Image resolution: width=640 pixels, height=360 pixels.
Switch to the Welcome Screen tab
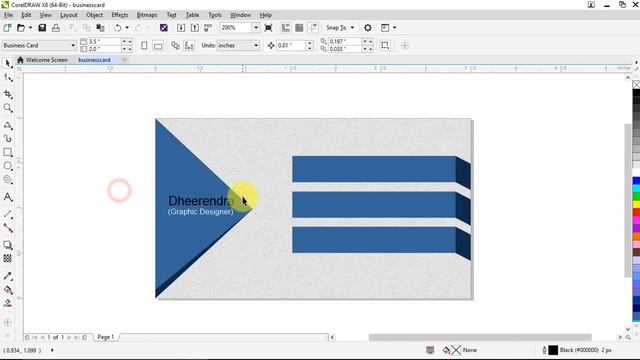(42, 60)
